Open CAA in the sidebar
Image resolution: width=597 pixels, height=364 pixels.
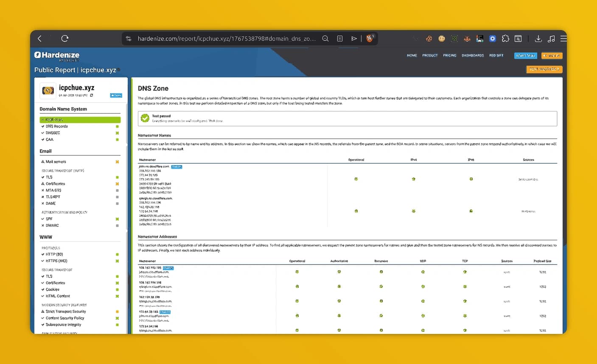pyautogui.click(x=50, y=139)
